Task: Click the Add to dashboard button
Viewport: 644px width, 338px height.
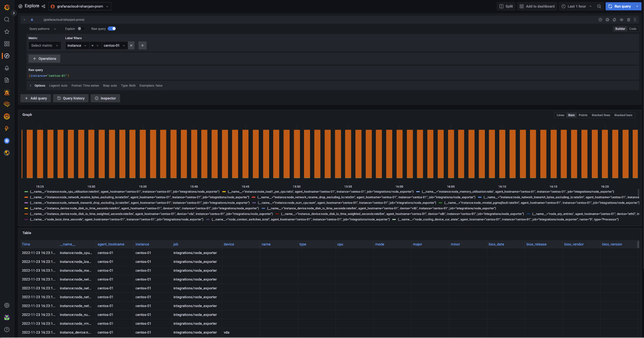Action: pyautogui.click(x=537, y=6)
